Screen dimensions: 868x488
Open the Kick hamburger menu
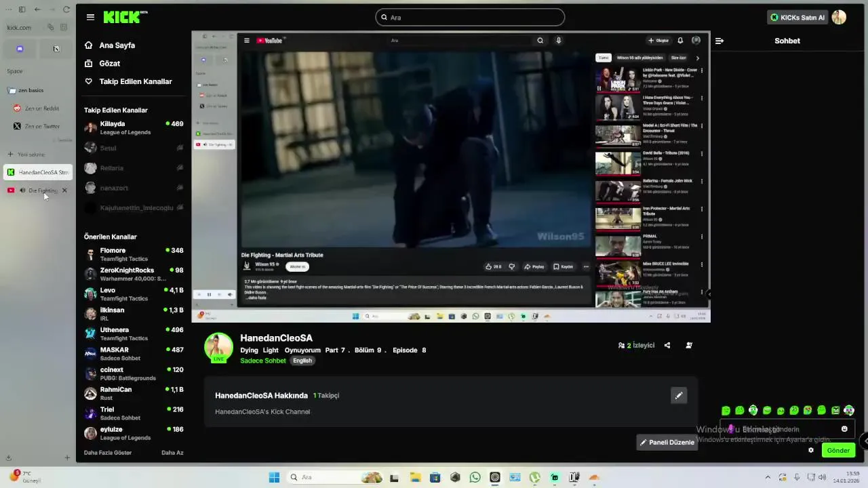(x=90, y=17)
